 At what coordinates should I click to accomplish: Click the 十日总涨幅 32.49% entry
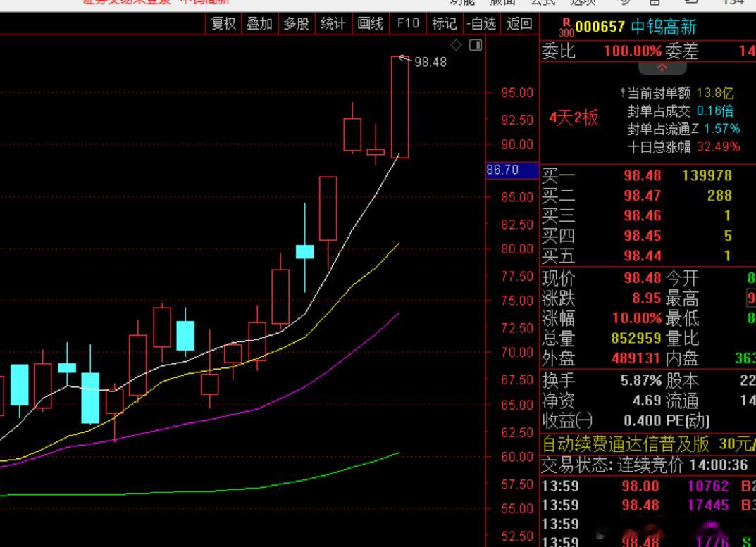(683, 146)
